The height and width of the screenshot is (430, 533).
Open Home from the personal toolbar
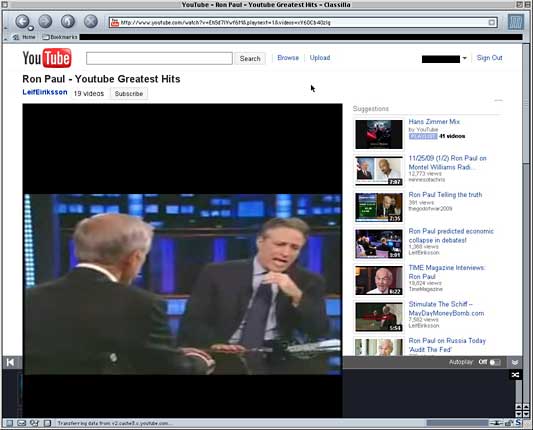24,37
